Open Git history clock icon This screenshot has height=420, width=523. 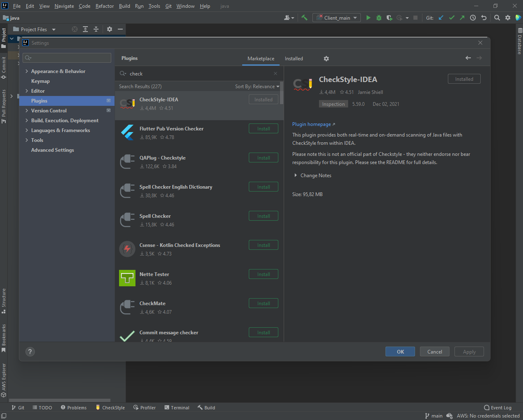click(473, 18)
